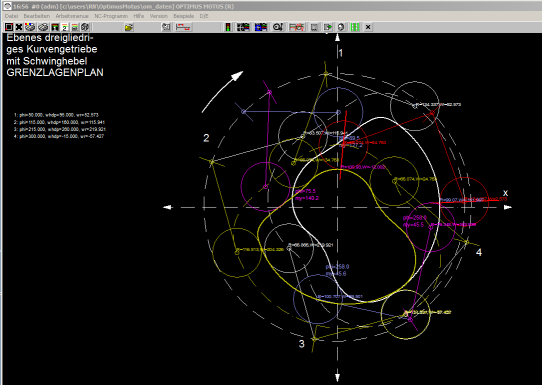Click the traffic light toolbar icon
Viewport: 542px width, 385px height.
coord(228,27)
